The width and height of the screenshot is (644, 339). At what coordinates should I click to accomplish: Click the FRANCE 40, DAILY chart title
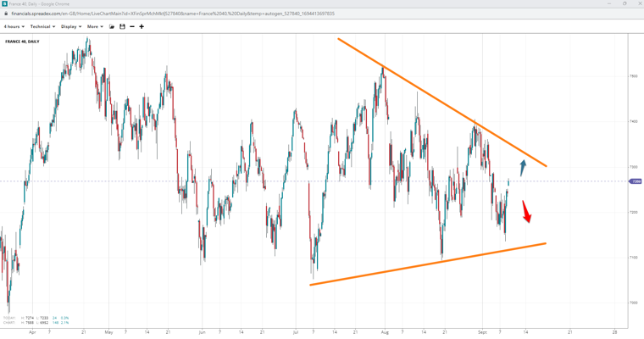coord(22,42)
